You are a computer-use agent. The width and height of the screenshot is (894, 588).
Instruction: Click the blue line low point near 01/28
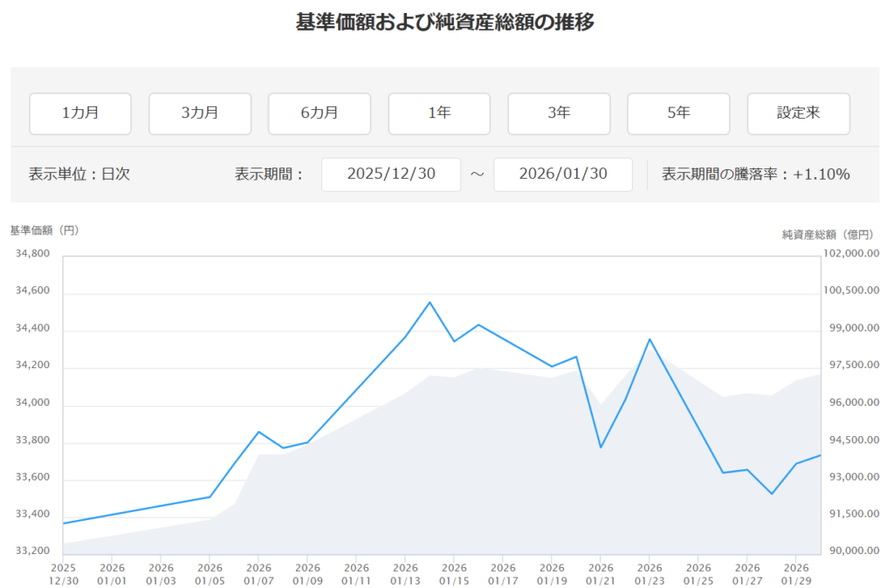point(772,494)
